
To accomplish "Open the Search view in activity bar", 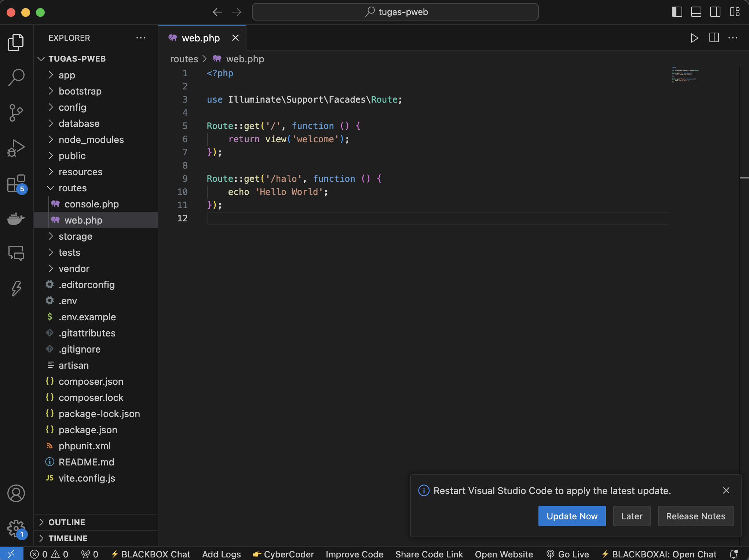I will (16, 77).
